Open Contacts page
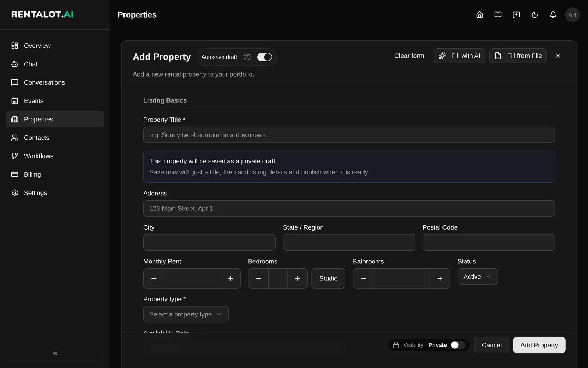Image resolution: width=588 pixels, height=368 pixels. click(x=55, y=138)
